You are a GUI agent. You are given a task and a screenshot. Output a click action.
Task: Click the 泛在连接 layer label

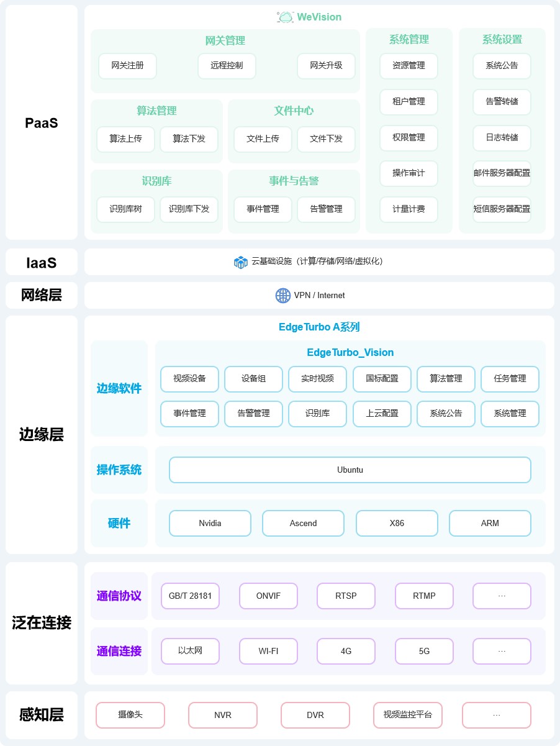pyautogui.click(x=42, y=623)
